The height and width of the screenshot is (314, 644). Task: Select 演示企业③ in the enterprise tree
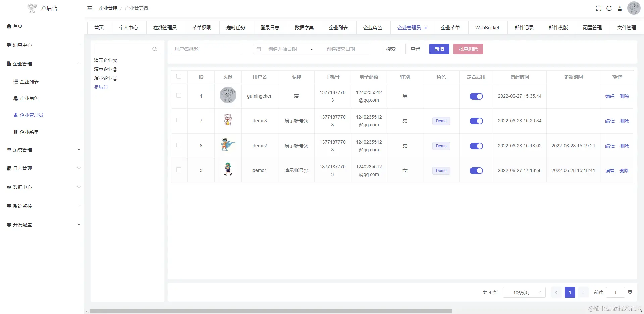coord(106,61)
